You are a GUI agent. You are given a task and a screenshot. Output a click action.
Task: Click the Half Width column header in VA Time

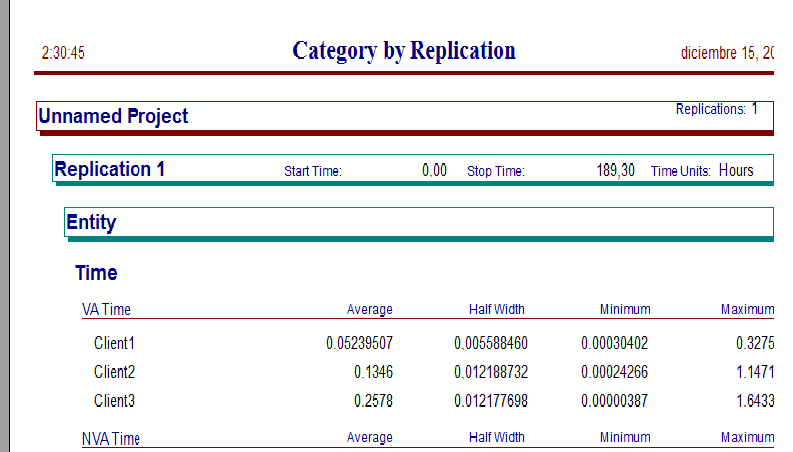(497, 309)
